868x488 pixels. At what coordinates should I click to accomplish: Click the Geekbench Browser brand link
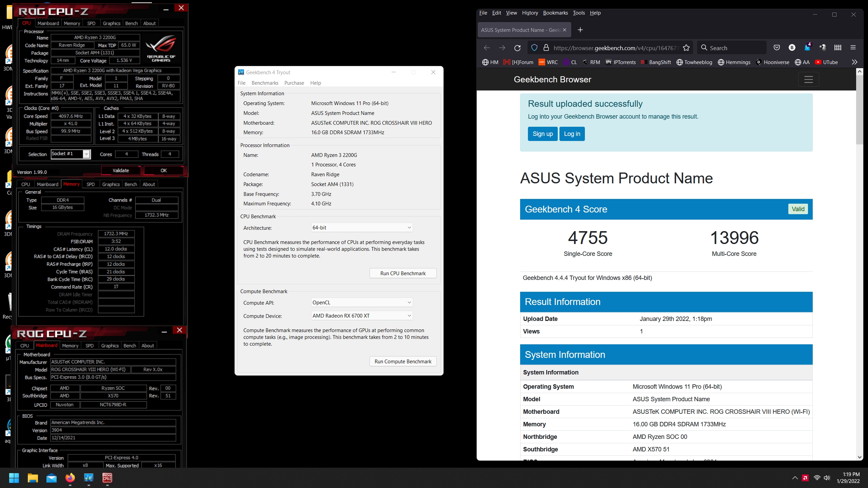[x=552, y=79]
